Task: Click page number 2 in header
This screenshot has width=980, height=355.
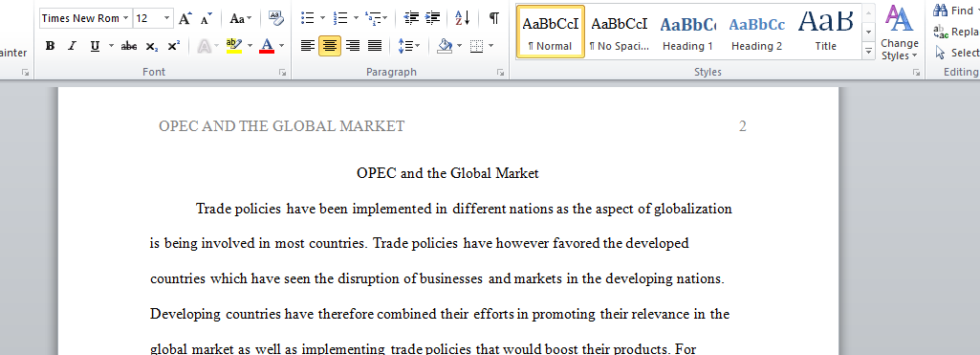Action: click(x=743, y=126)
